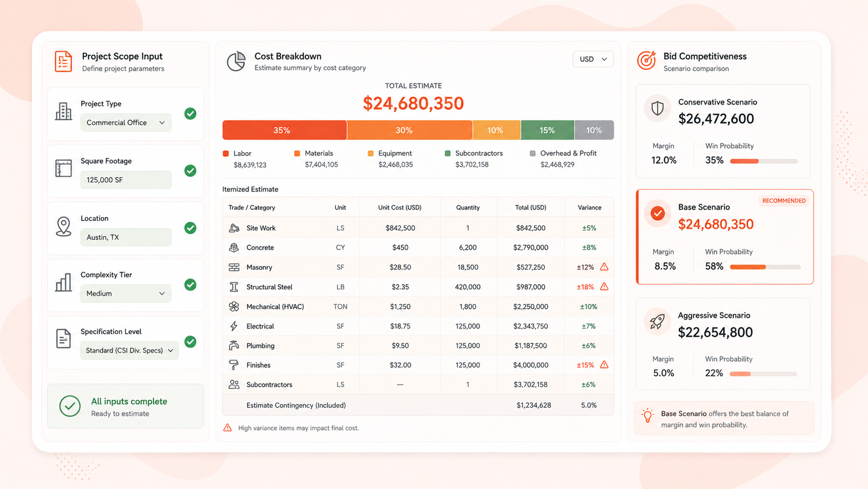Click the Labor 35% bar segment
Viewport: 868px width, 489px height.
pos(284,130)
